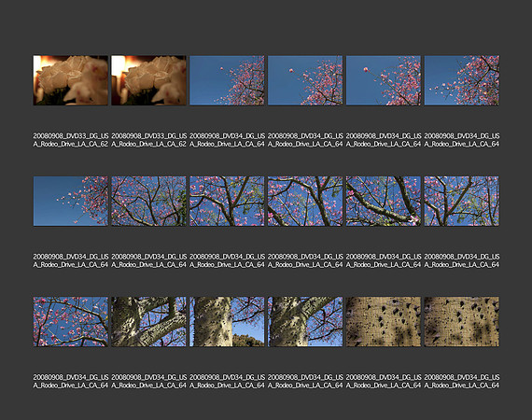Click the filename under the last thorny bark thumbnail
The height and width of the screenshot is (420, 532).
click(462, 382)
